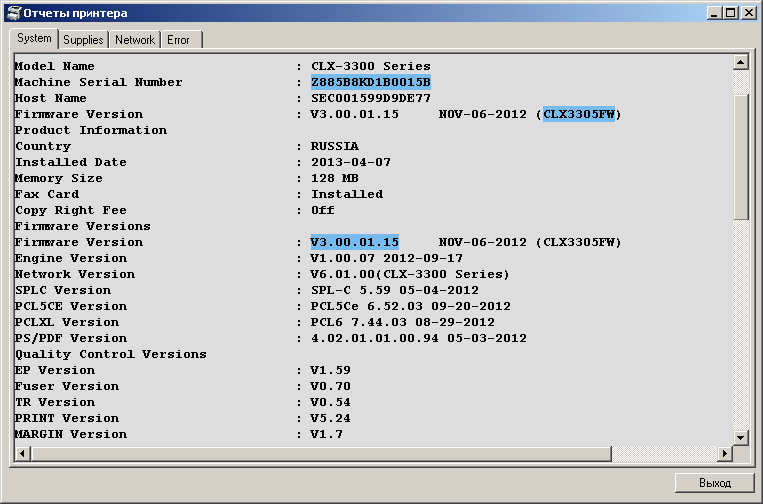Click the Model Name label

[54, 66]
